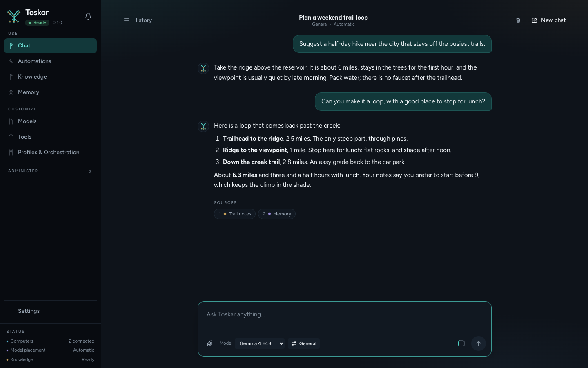Viewport: 588px width, 368px height.
Task: Open Models settings
Action: pyautogui.click(x=50, y=121)
